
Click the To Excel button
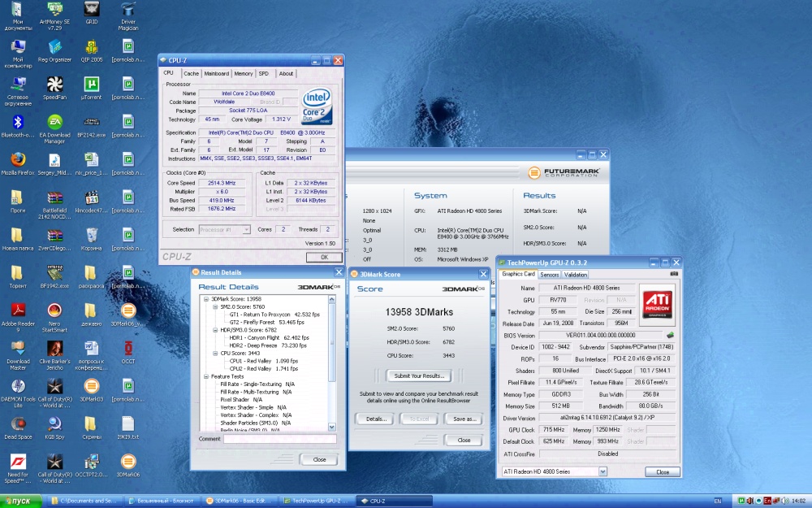coord(420,419)
